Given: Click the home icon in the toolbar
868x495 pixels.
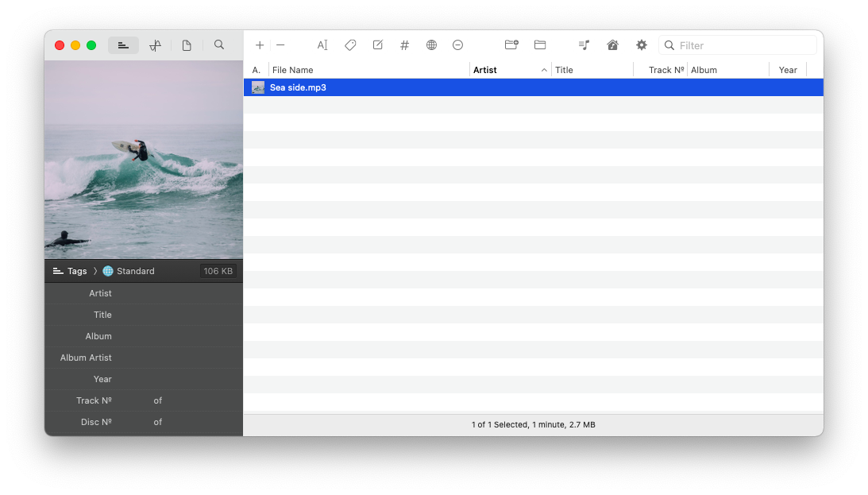Looking at the screenshot, I should point(612,45).
